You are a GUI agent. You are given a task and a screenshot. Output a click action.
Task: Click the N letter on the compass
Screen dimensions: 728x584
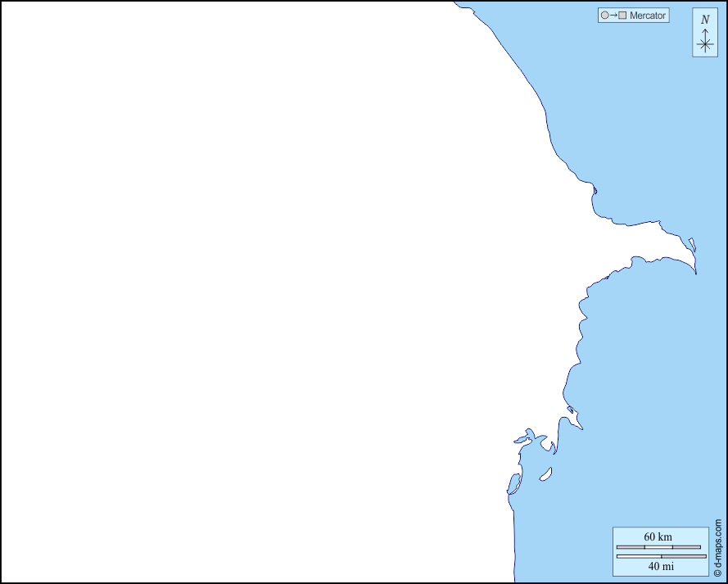click(x=705, y=20)
